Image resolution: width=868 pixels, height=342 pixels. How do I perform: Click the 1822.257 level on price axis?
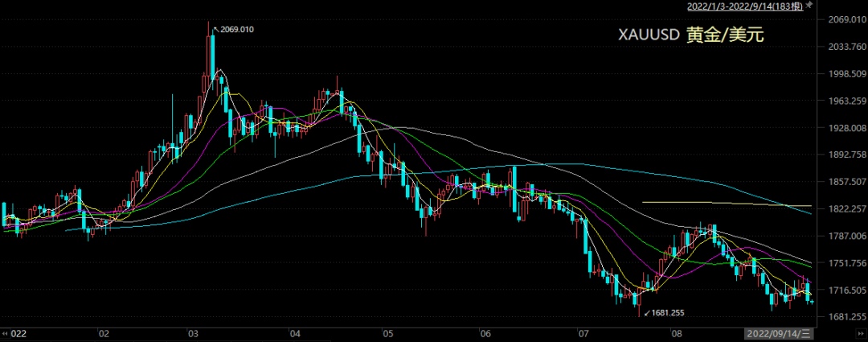[844, 209]
